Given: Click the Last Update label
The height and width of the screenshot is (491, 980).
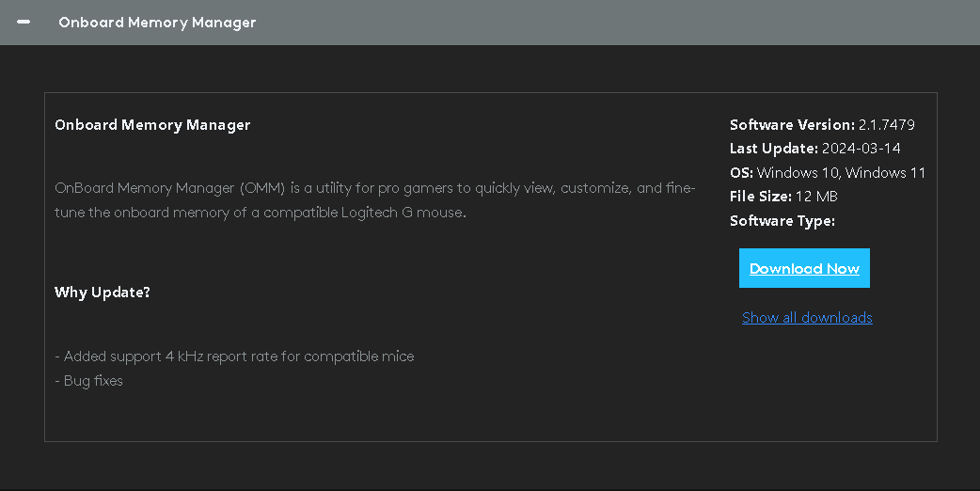Looking at the screenshot, I should (x=774, y=148).
